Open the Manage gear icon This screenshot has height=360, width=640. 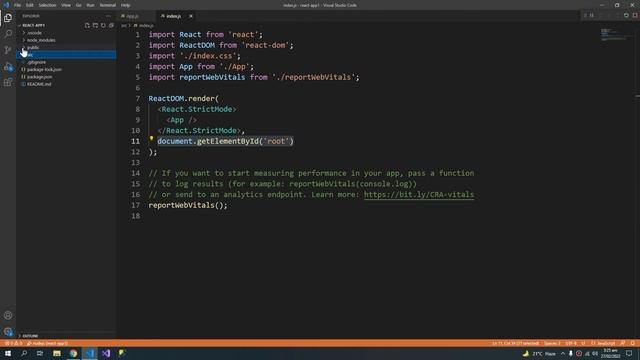8,331
